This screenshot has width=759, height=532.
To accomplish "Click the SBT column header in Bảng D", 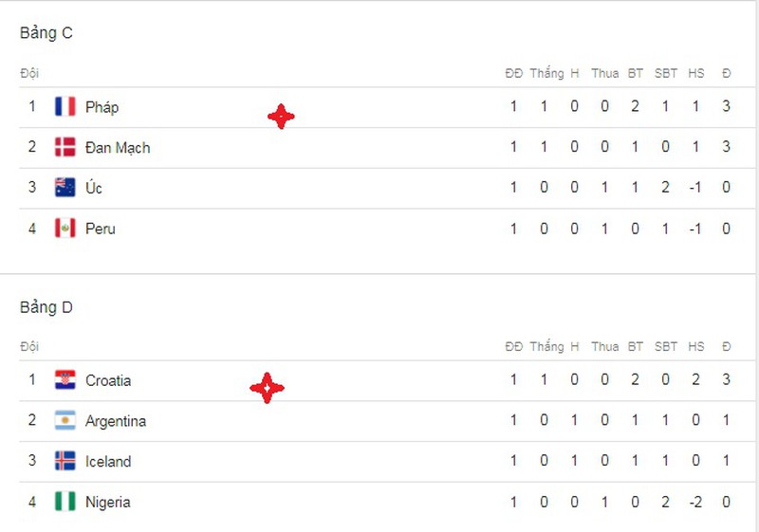I will point(666,346).
